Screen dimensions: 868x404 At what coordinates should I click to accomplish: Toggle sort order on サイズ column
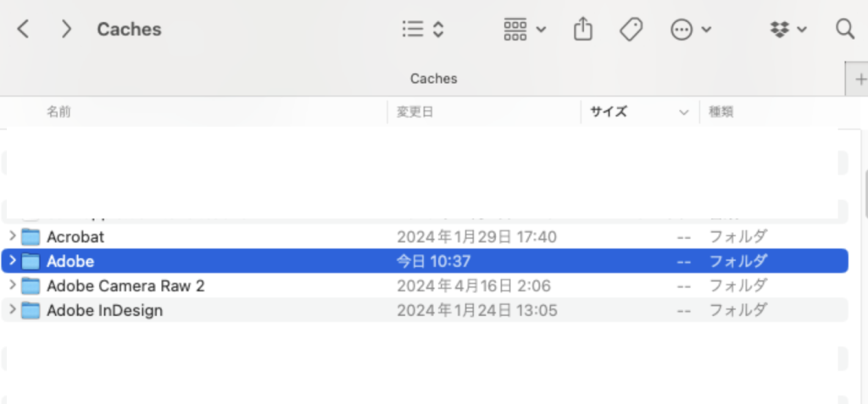(608, 112)
